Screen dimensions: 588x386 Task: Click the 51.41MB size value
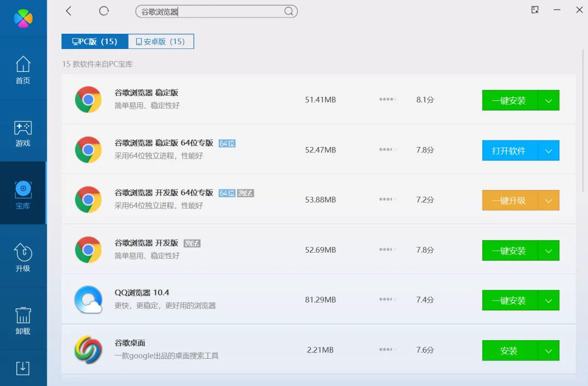(320, 100)
